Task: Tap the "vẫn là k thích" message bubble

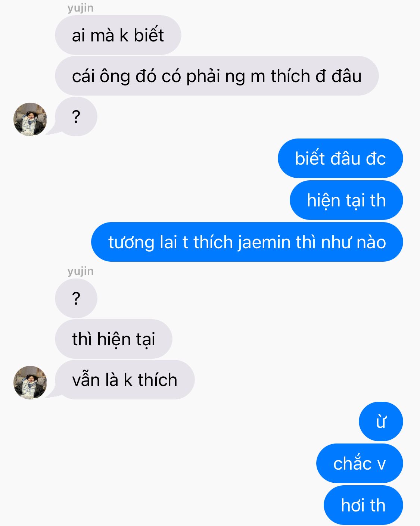Action: 125,380
